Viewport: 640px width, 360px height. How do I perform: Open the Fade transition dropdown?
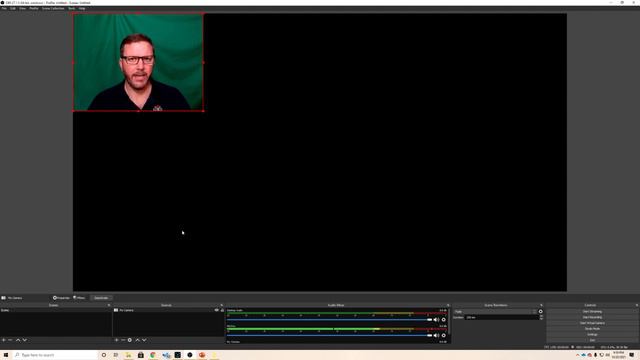tap(496, 311)
